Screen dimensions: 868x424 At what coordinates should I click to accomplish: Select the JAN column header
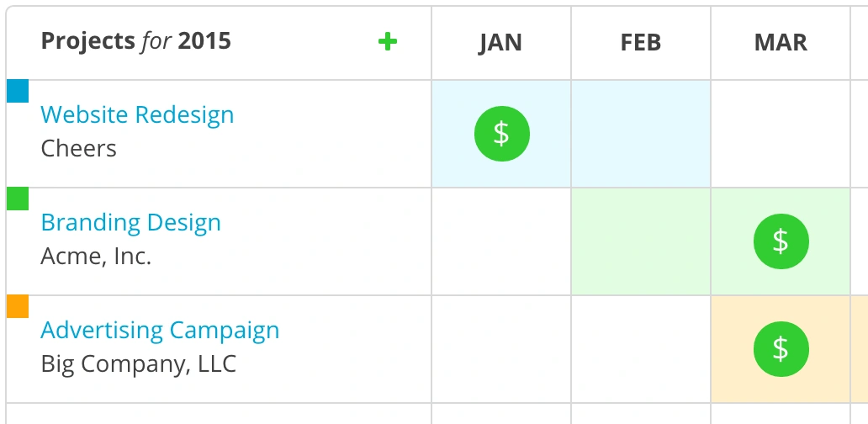coord(500,43)
